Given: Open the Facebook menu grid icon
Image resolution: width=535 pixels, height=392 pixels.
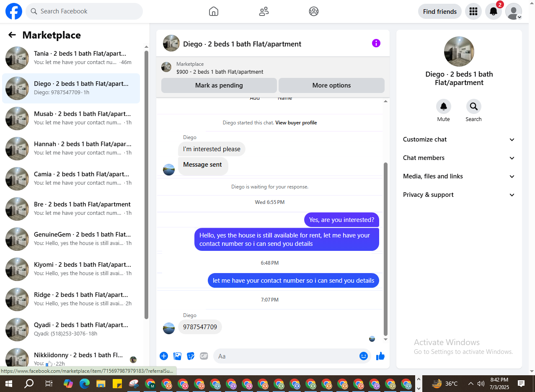Looking at the screenshot, I should [473, 11].
